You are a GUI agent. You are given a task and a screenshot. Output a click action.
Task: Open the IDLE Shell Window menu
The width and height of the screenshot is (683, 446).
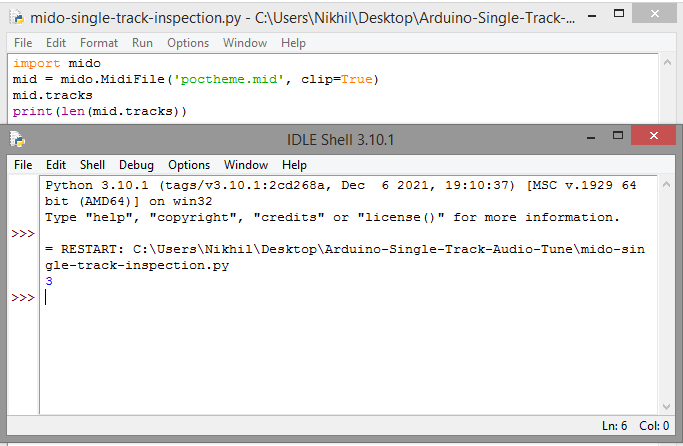click(246, 165)
